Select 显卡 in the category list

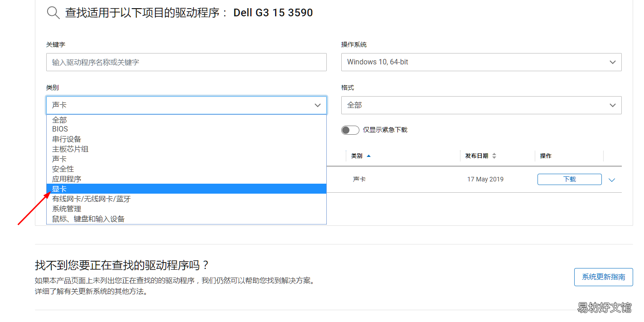point(186,189)
